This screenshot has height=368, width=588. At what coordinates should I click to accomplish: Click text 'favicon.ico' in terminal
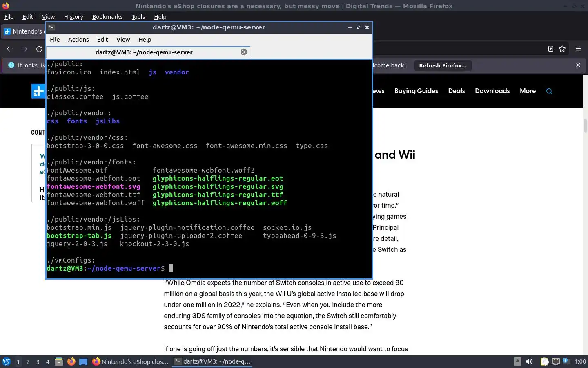(x=69, y=72)
